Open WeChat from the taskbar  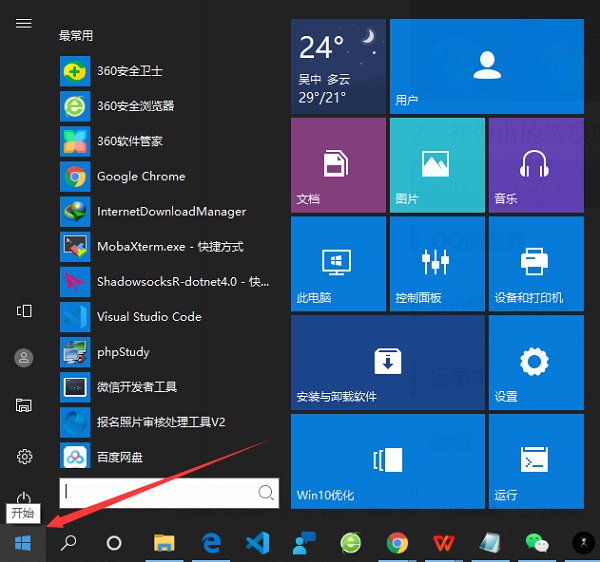click(x=539, y=543)
